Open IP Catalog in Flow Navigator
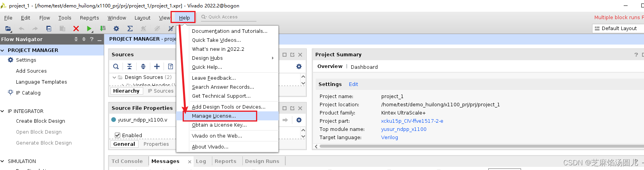The height and width of the screenshot is (170, 644). pos(28,93)
